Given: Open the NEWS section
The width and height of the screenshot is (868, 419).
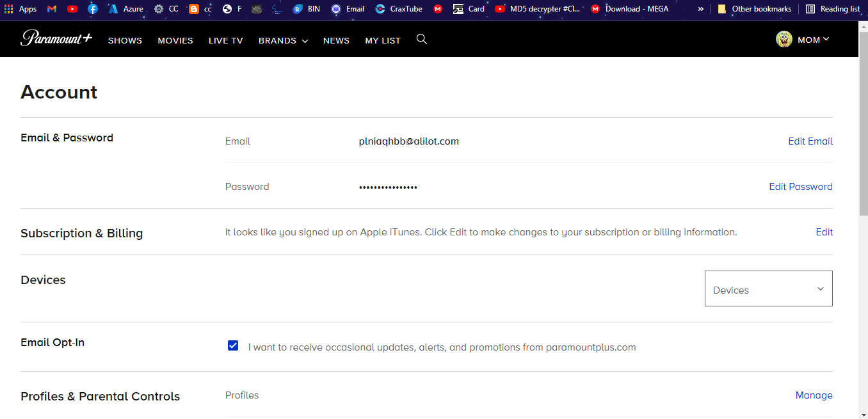Looking at the screenshot, I should [336, 40].
